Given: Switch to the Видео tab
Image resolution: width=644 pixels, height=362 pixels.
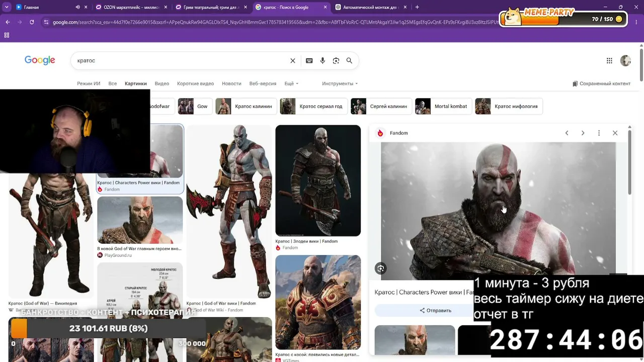Looking at the screenshot, I should 162,83.
